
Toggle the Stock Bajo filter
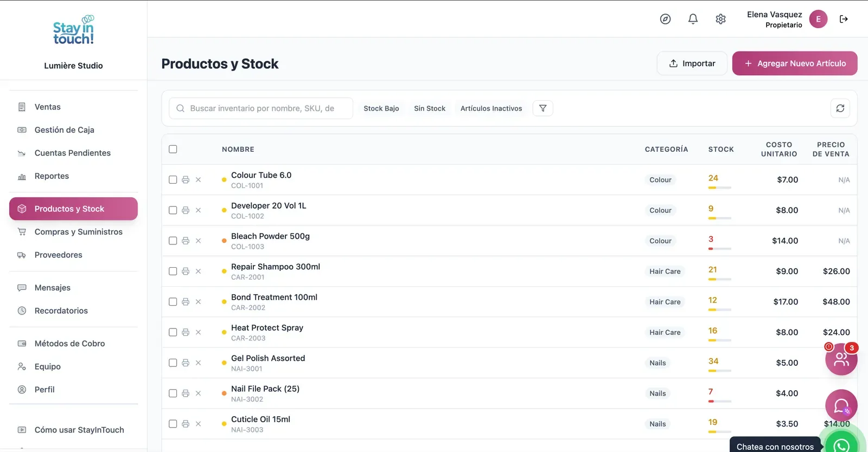point(381,108)
